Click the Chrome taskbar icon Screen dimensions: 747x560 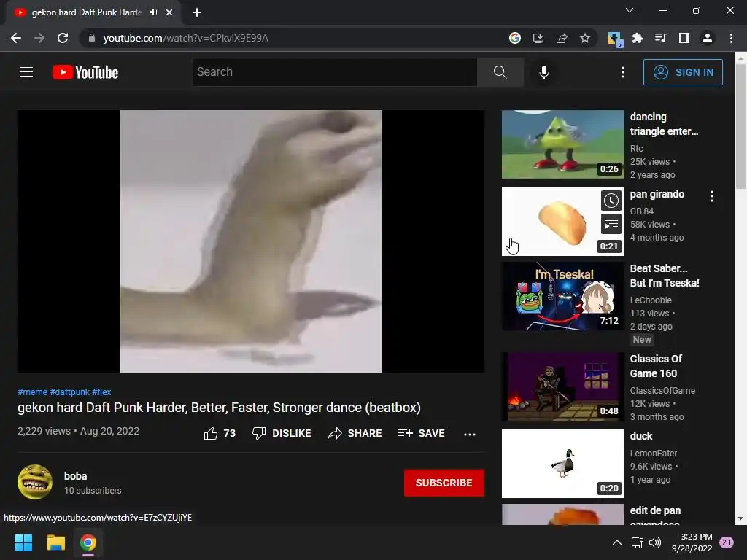pos(88,542)
